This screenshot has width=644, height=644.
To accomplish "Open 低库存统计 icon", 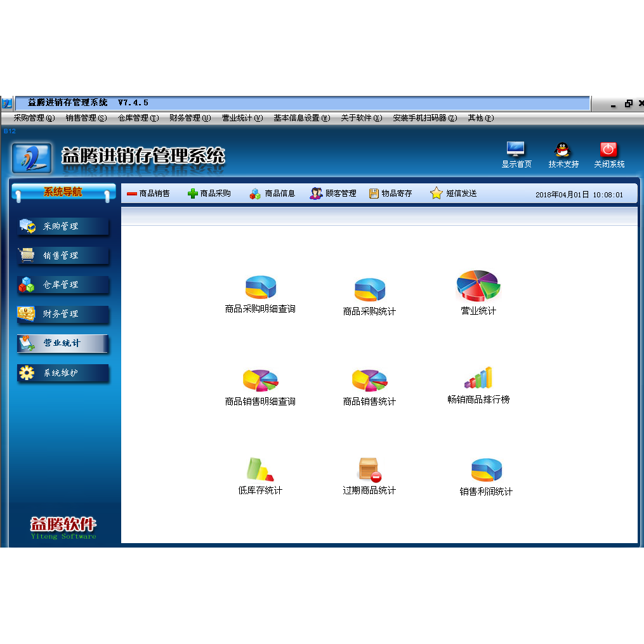I will click(260, 469).
